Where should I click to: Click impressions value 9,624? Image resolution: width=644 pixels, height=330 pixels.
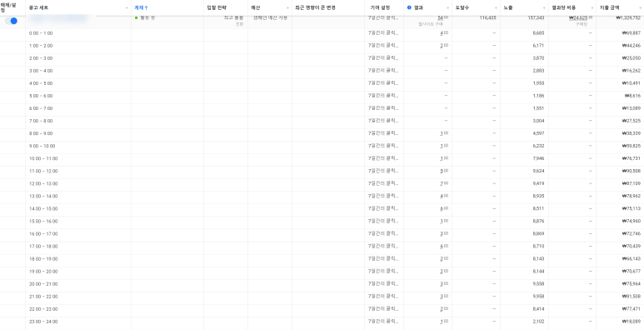[538, 171]
